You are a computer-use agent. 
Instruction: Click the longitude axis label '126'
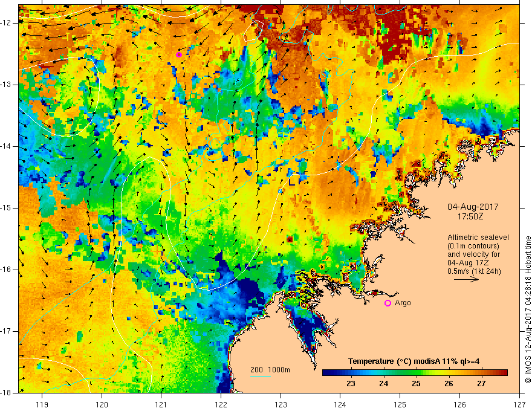459,404
